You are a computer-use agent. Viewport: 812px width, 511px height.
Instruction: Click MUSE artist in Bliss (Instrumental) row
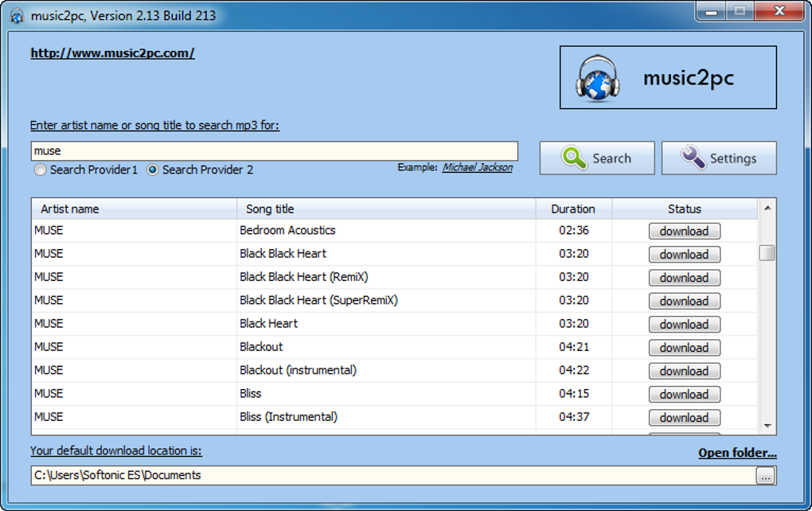point(49,417)
